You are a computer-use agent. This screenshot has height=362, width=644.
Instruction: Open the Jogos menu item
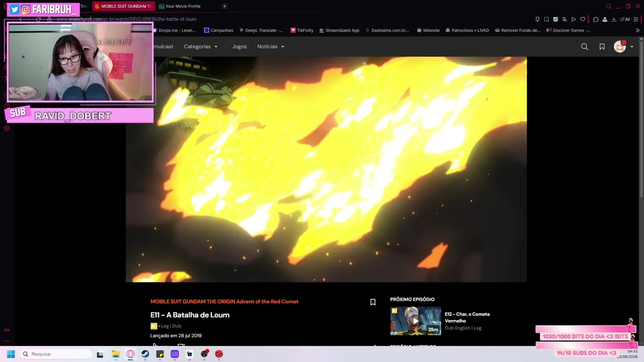pyautogui.click(x=239, y=47)
